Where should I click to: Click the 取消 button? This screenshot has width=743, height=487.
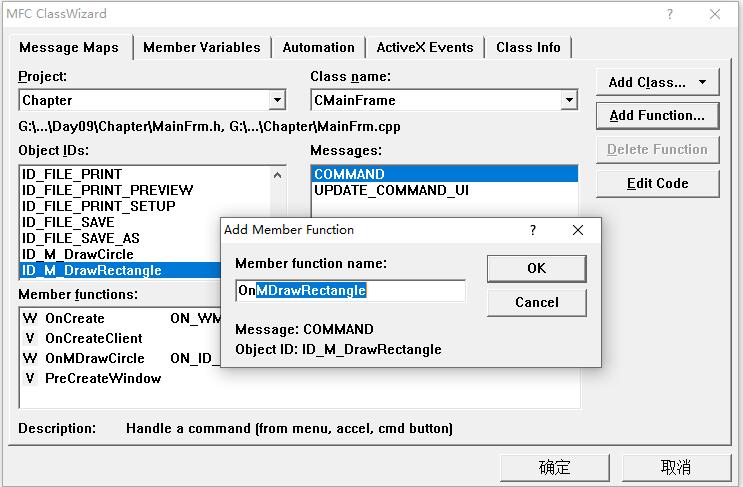click(x=676, y=468)
